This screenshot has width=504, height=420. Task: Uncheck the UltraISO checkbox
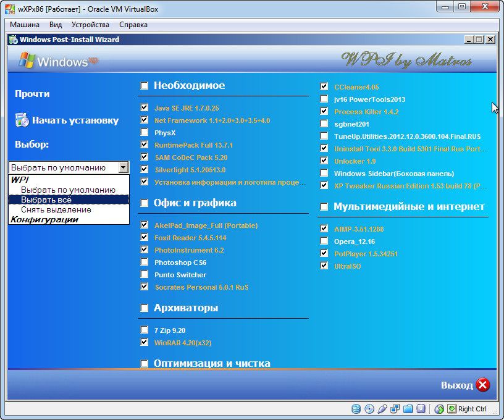[324, 266]
